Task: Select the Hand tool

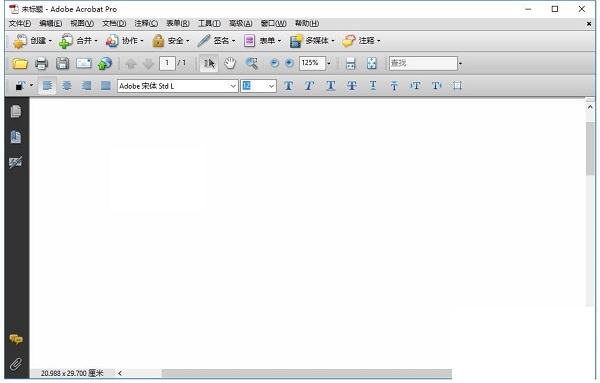Action: coord(230,63)
